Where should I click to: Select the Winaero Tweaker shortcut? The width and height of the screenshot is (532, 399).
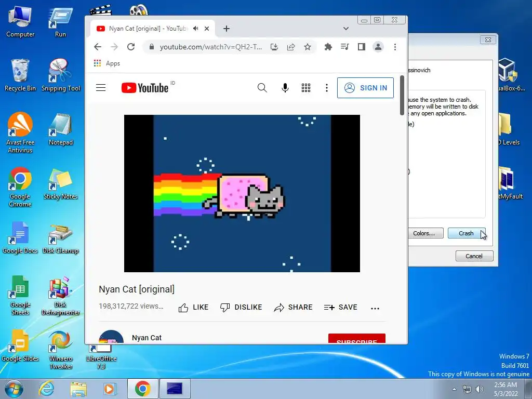coord(60,350)
